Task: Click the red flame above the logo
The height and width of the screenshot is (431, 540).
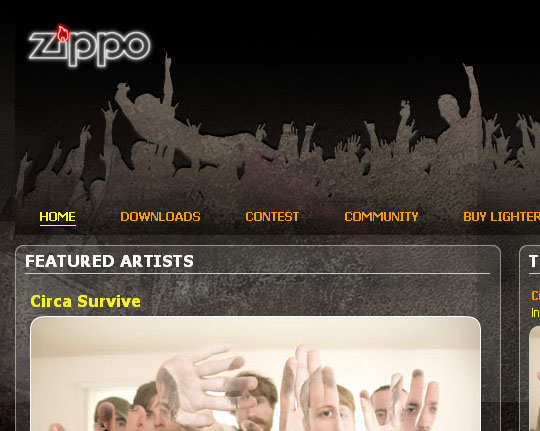Action: [x=63, y=33]
